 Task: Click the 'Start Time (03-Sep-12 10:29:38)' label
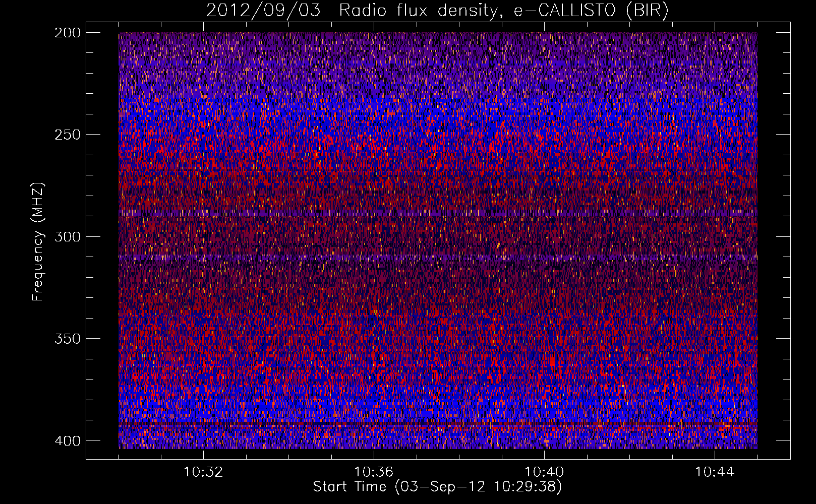tap(437, 487)
